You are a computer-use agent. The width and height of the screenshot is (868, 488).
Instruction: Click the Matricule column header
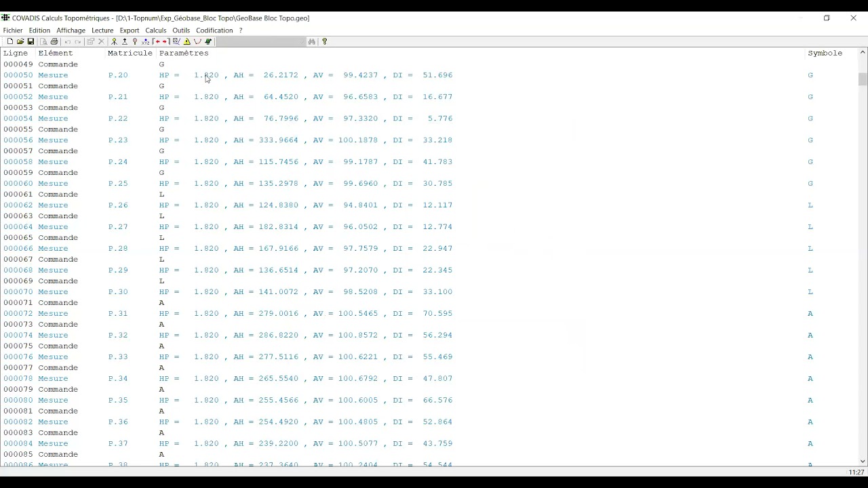[x=130, y=53]
